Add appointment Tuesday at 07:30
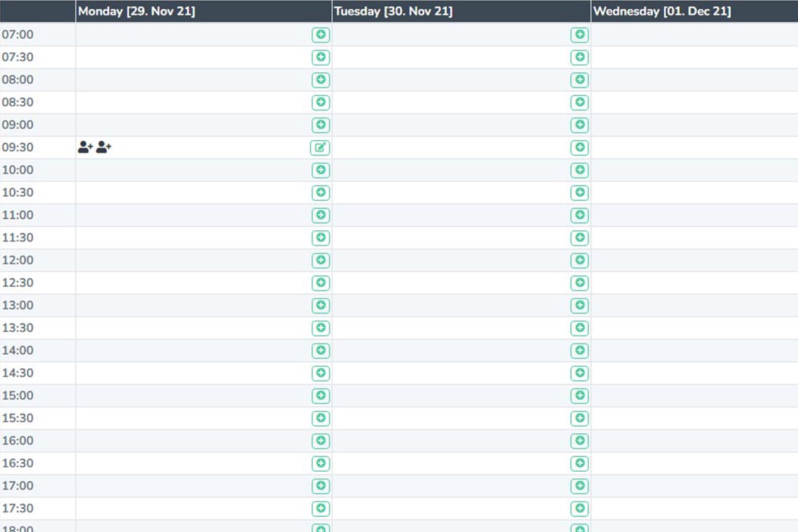This screenshot has width=798, height=532. [580, 57]
